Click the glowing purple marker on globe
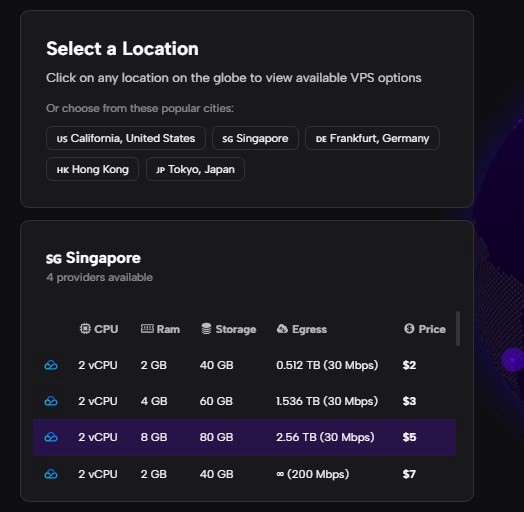524x512 pixels. point(513,360)
